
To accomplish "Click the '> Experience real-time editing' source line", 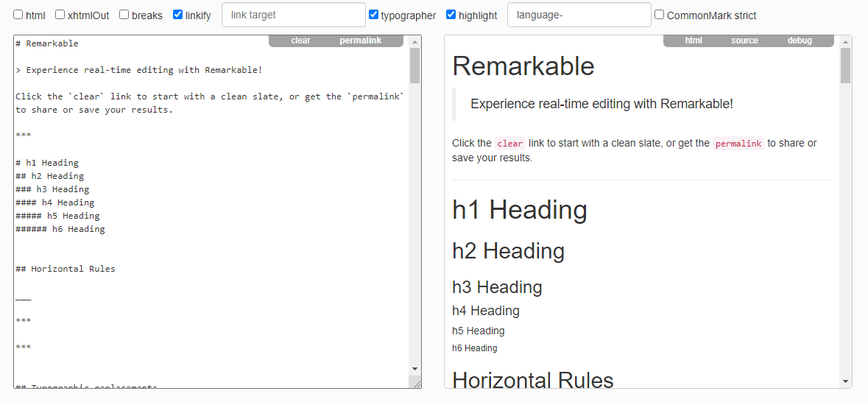I will [139, 70].
